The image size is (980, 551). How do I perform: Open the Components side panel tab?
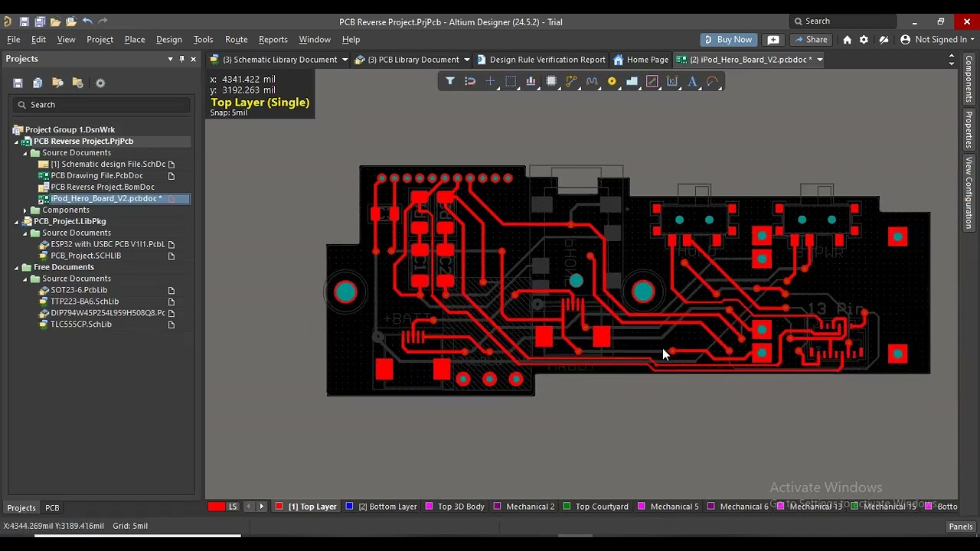click(x=969, y=79)
